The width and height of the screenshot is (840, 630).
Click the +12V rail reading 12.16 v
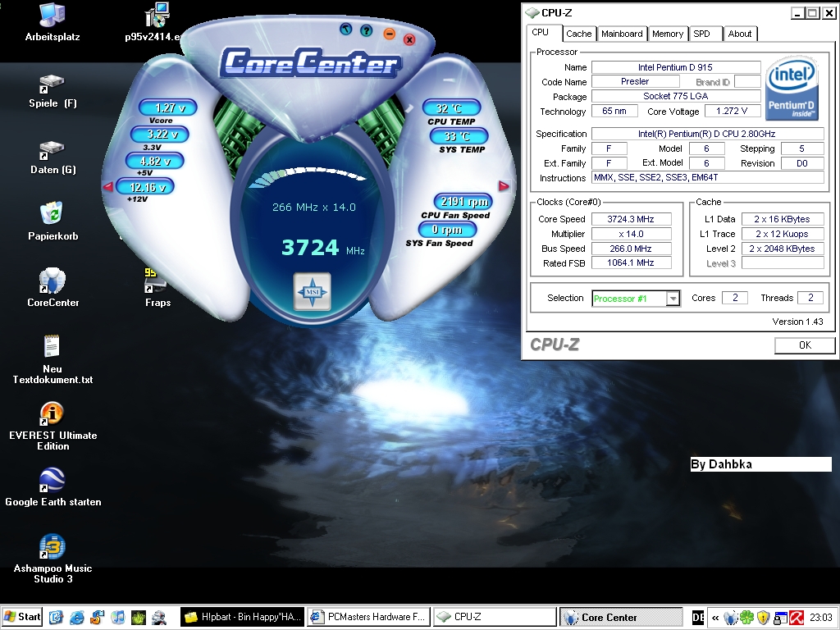pyautogui.click(x=144, y=187)
